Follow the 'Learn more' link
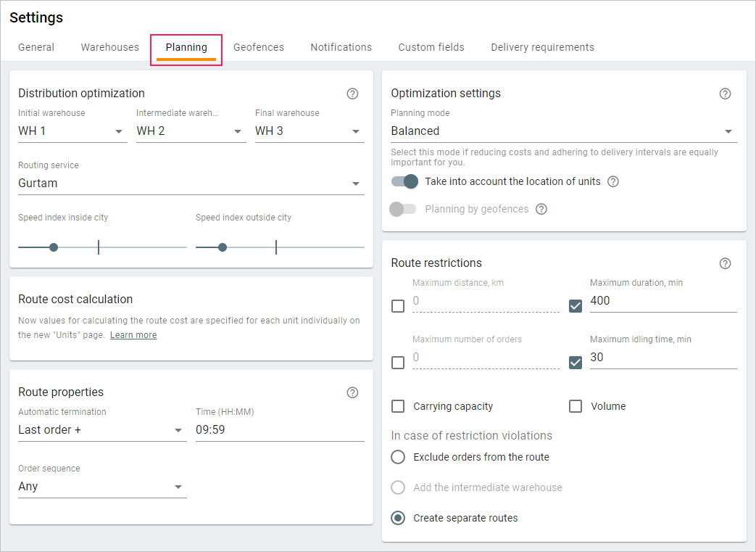 click(x=133, y=335)
